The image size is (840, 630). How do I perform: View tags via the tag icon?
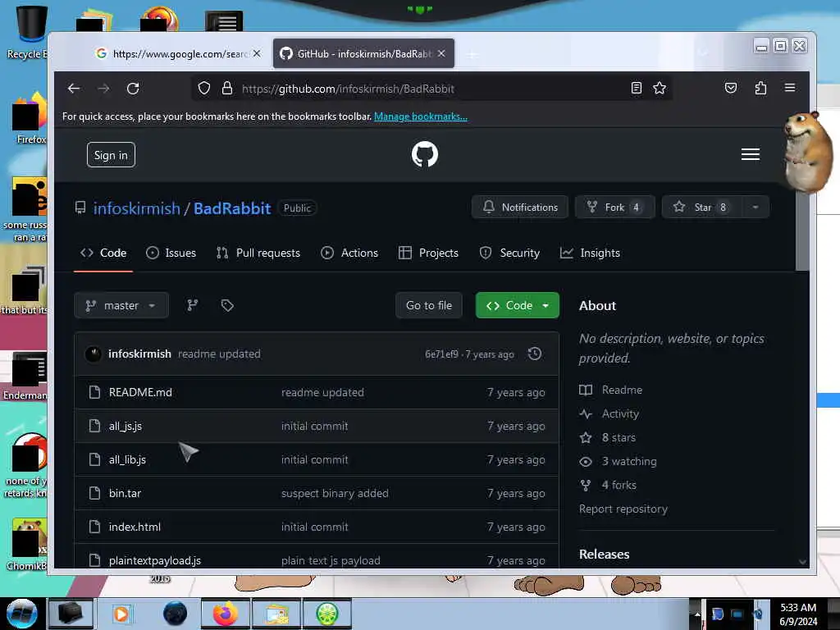click(x=227, y=305)
